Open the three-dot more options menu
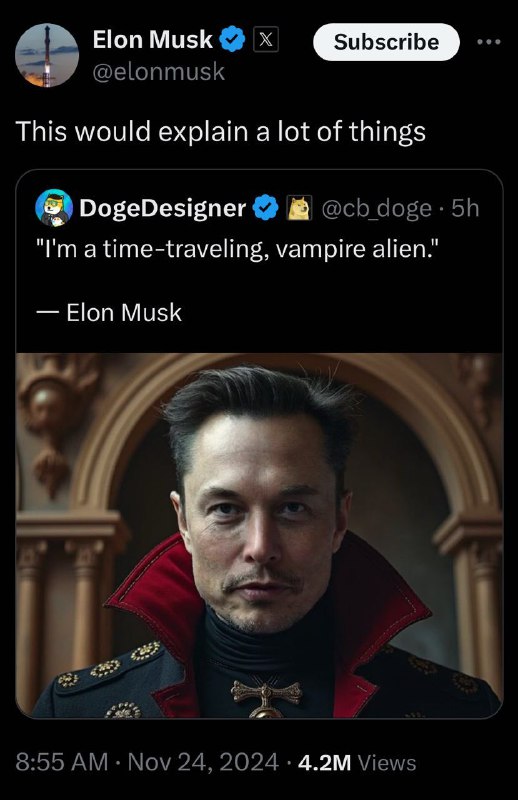This screenshot has width=518, height=800. 489,42
